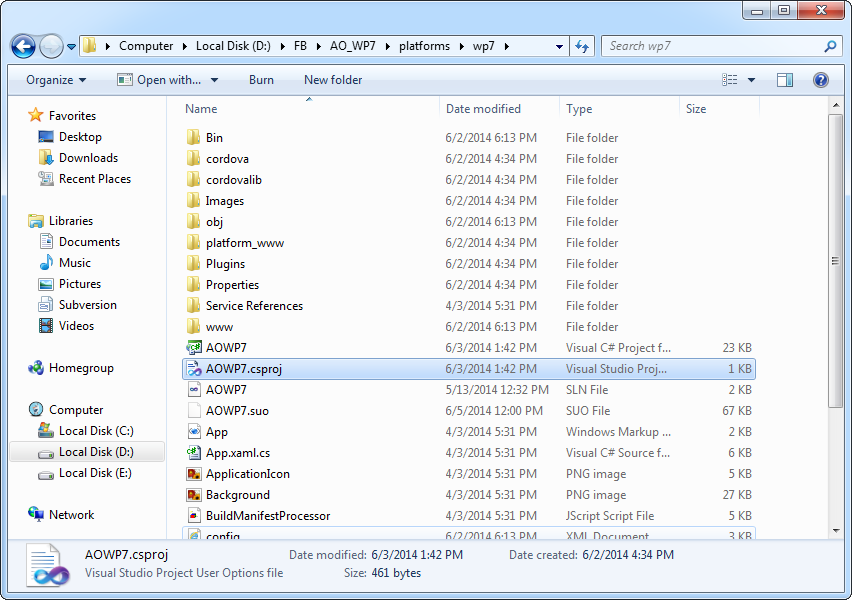Go back with the Back arrow button
This screenshot has width=852, height=600.
point(23,46)
